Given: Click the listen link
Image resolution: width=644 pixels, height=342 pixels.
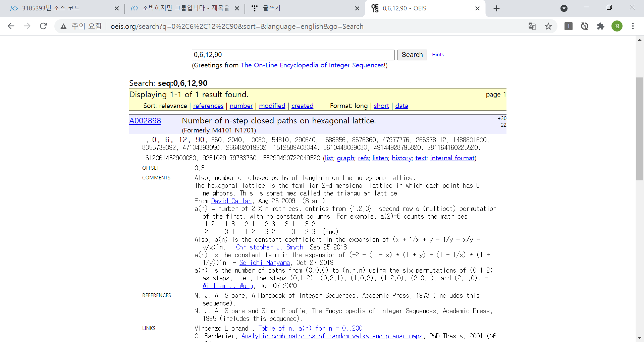Looking at the screenshot, I should (380, 158).
